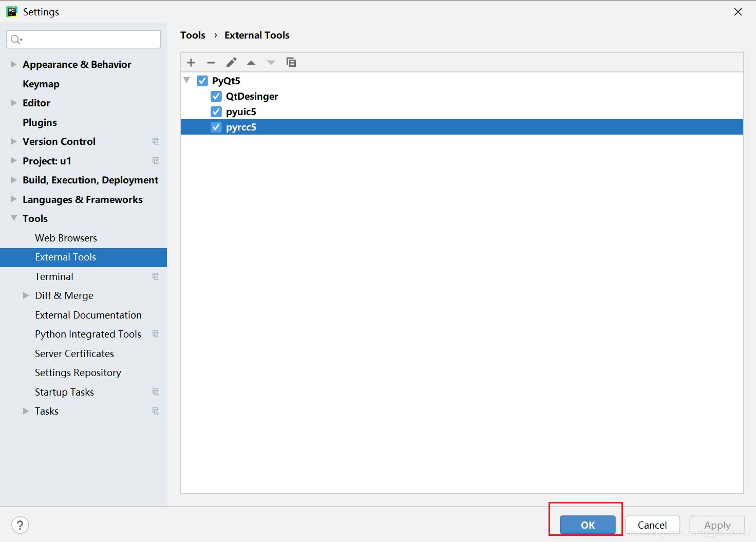Move selected tool down with arrow icon
Image resolution: width=756 pixels, height=542 pixels.
(271, 63)
